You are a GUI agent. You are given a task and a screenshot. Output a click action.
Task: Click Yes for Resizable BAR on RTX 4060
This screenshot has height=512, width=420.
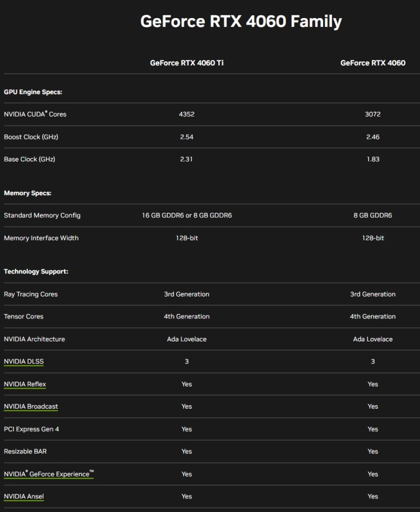point(372,451)
